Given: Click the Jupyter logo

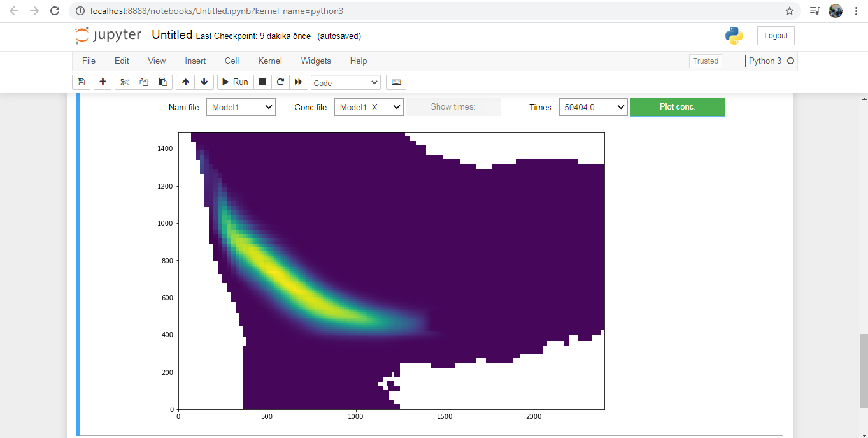Looking at the screenshot, I should (x=108, y=36).
